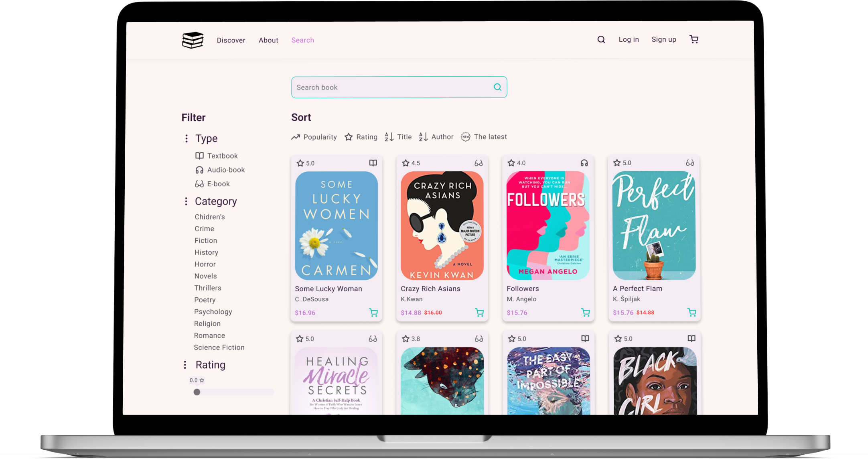Collapse the Category filter section
Screen dimensions: 868x465
(186, 201)
